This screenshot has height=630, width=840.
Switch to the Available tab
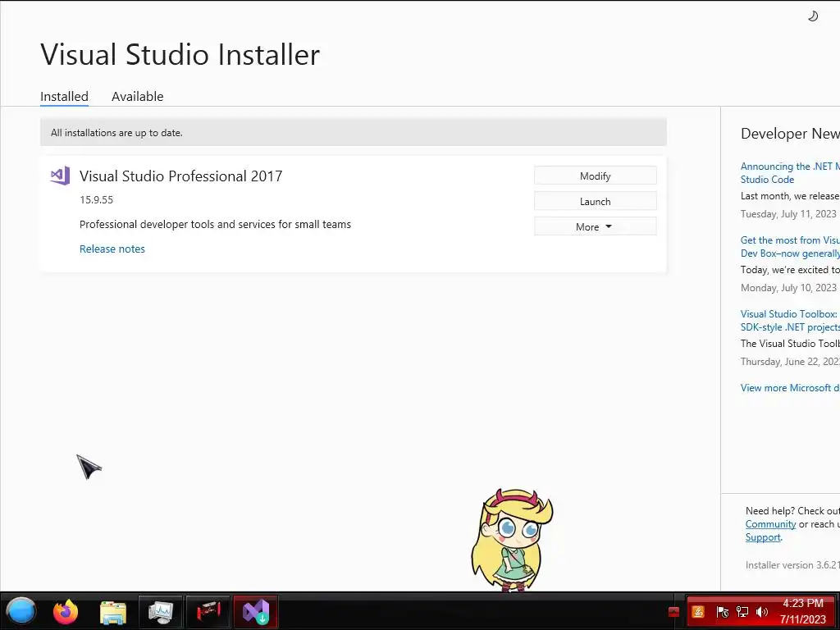click(138, 97)
